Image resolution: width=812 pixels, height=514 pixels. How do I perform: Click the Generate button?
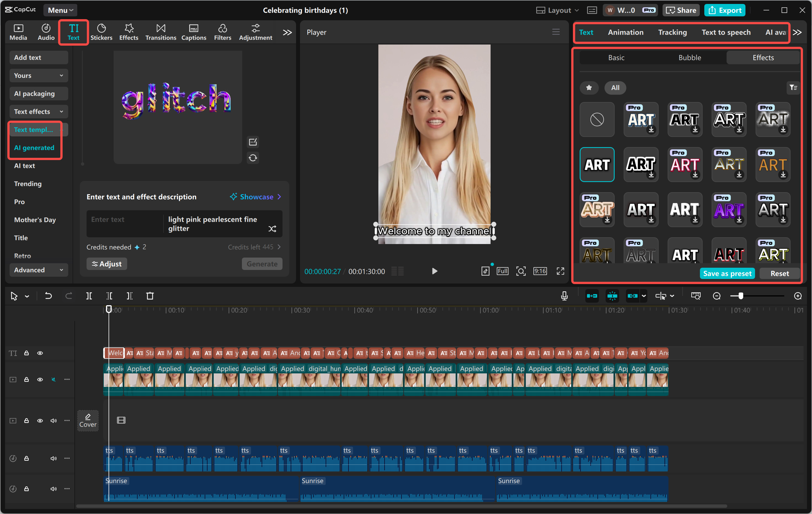click(x=262, y=263)
